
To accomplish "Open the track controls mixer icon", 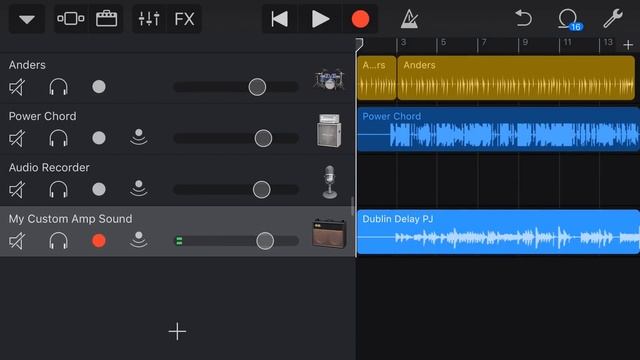I will click(149, 19).
